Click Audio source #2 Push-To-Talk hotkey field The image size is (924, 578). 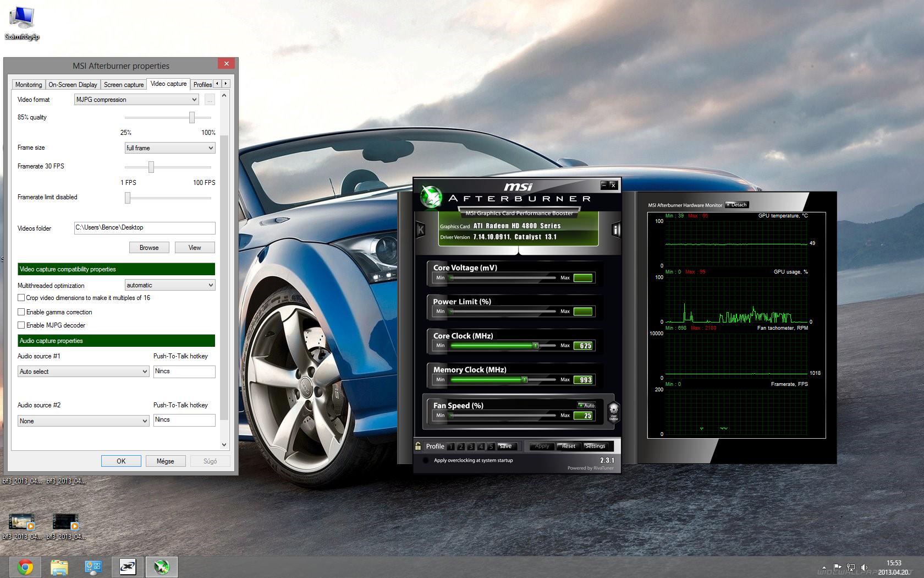184,420
